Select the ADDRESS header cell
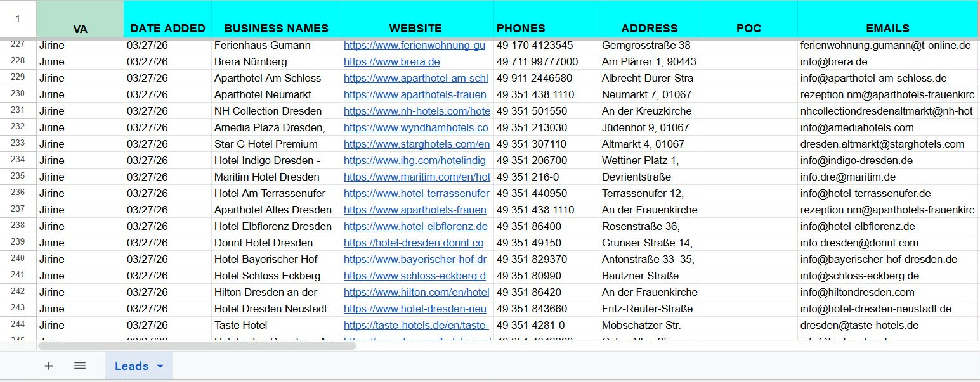Screen dimensions: 980x382 click(649, 19)
